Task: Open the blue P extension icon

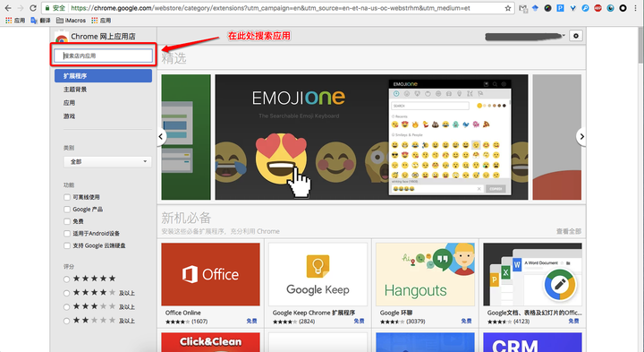Action: point(560,8)
